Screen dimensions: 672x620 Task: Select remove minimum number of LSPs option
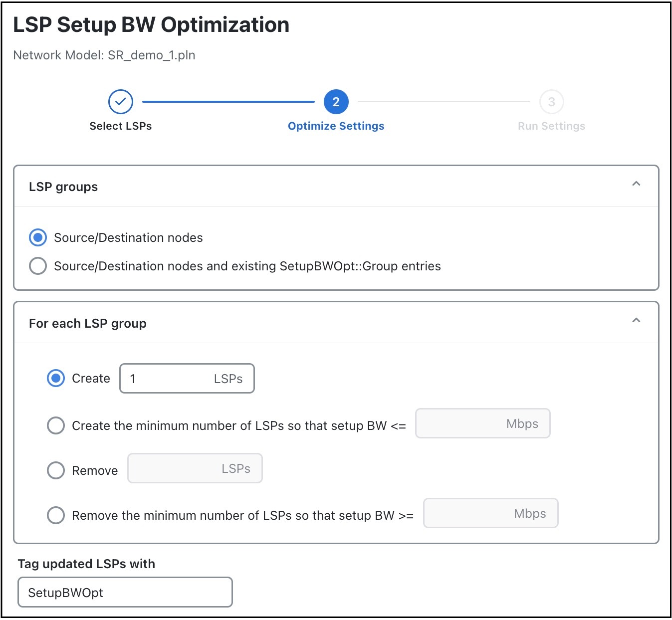coord(55,515)
